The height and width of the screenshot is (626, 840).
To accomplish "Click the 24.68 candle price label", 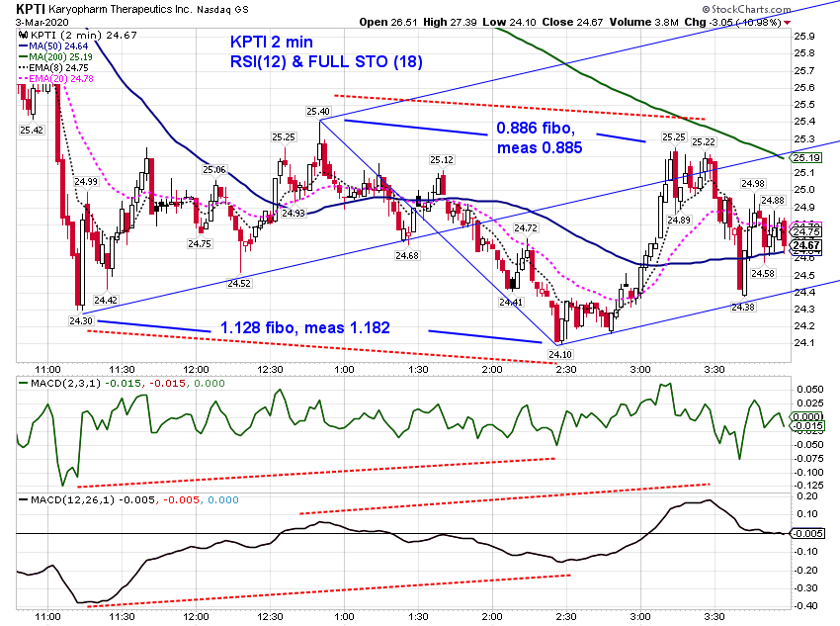I will pyautogui.click(x=407, y=256).
